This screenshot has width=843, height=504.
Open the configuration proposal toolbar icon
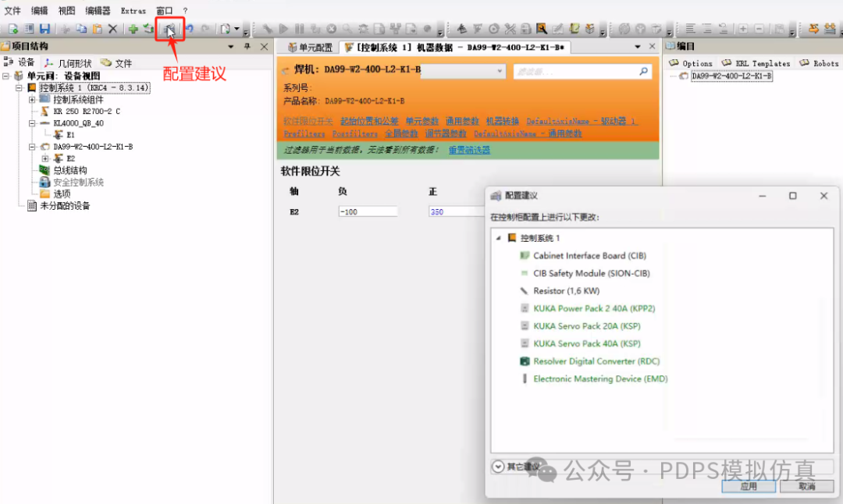point(170,29)
